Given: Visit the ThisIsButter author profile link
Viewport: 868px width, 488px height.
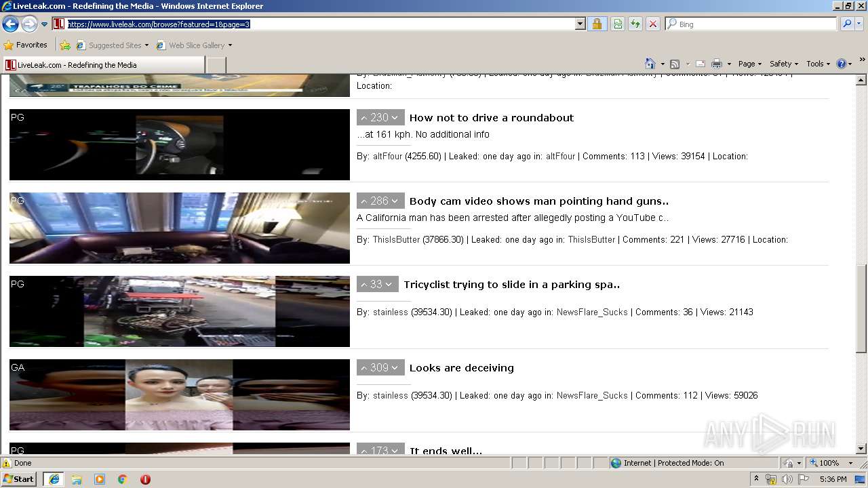Looking at the screenshot, I should click(x=396, y=239).
